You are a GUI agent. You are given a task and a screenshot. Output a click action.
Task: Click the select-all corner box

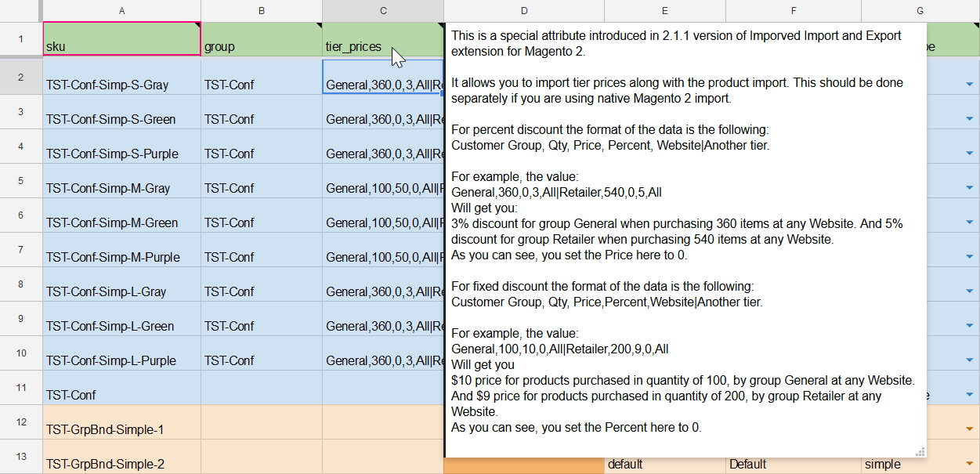coord(20,11)
